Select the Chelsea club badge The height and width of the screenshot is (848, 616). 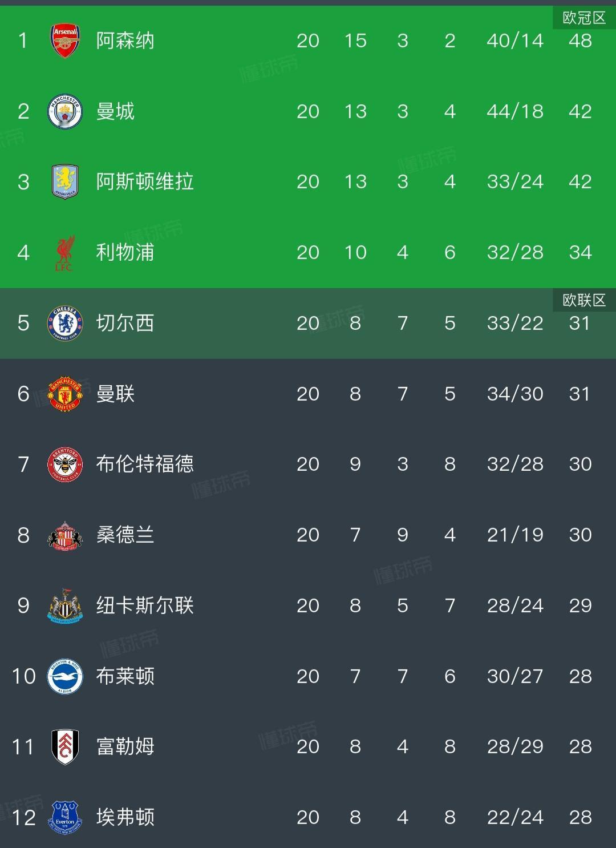point(65,323)
